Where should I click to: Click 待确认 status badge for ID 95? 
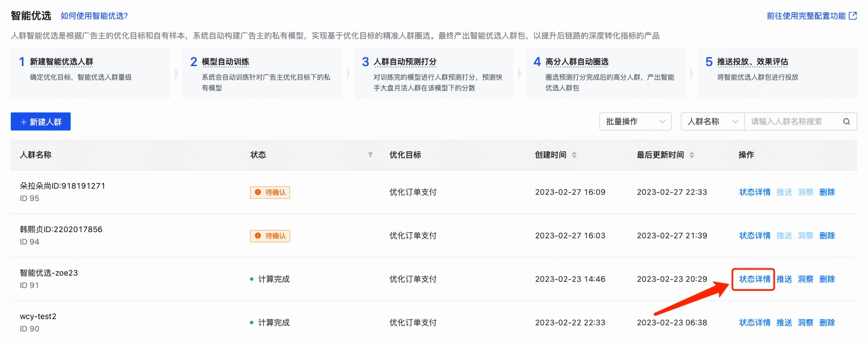pyautogui.click(x=270, y=192)
